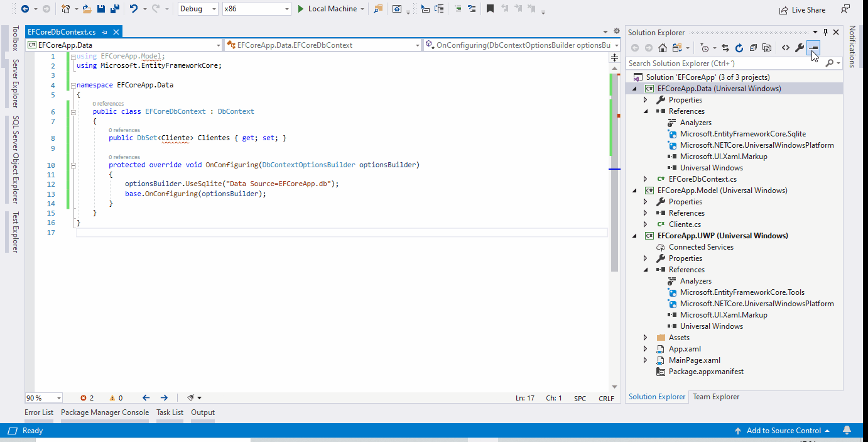The width and height of the screenshot is (868, 442).
Task: Pin the EFCoreDbContext.cs tab
Action: [x=105, y=32]
